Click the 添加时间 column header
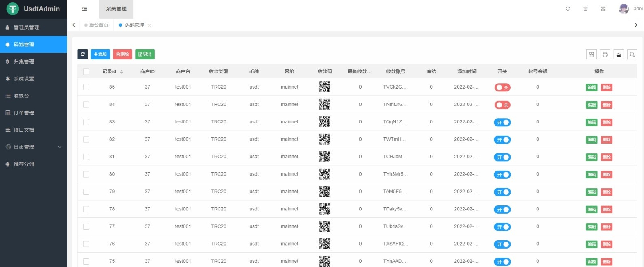Image resolution: width=644 pixels, height=267 pixels. pos(467,71)
